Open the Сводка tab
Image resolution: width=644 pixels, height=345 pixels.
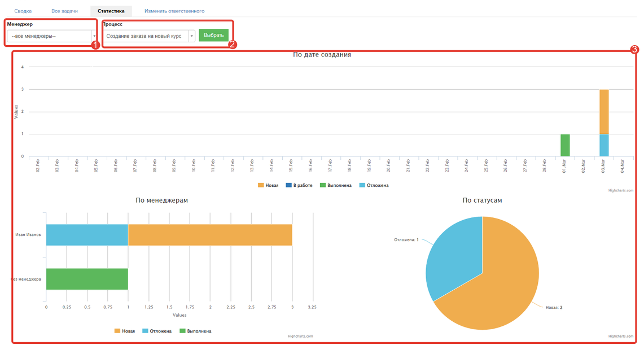pyautogui.click(x=23, y=11)
